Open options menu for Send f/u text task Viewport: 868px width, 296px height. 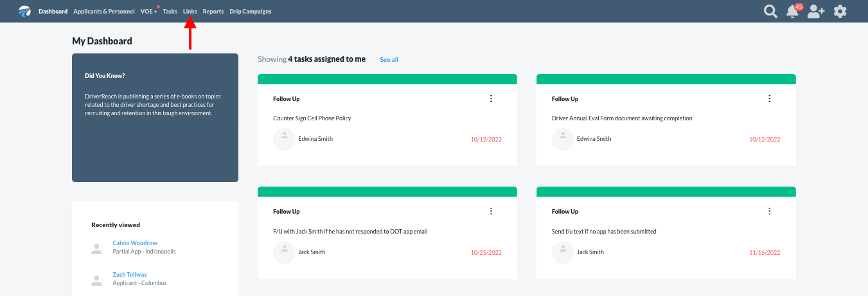pos(770,211)
